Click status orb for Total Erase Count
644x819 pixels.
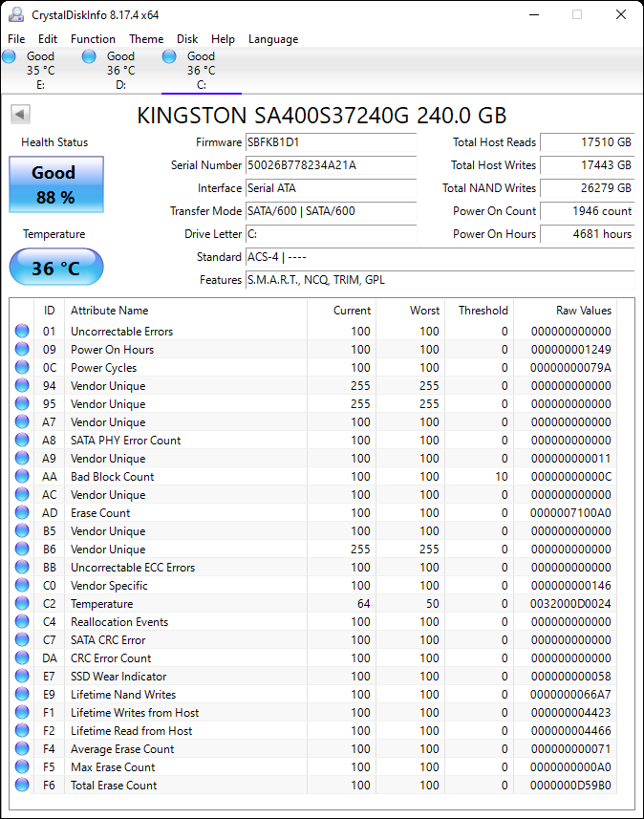[x=22, y=785]
